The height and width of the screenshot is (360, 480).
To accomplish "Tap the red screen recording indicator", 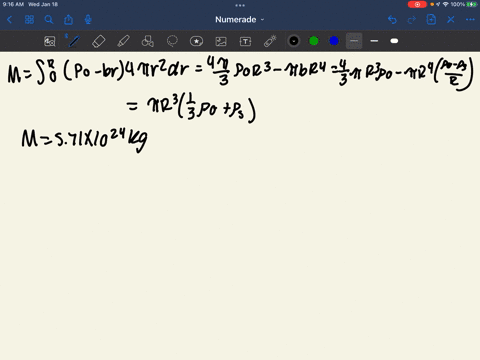I will tap(417, 4).
